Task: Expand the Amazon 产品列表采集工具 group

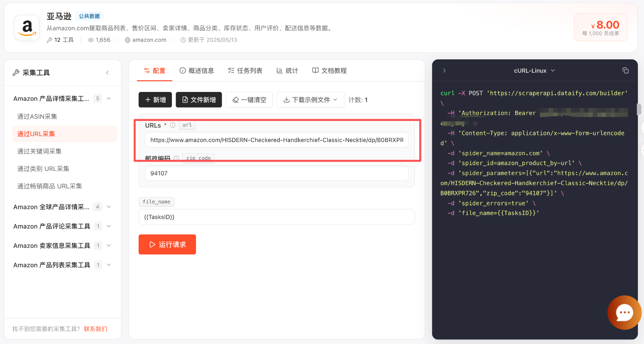Action: (x=109, y=265)
